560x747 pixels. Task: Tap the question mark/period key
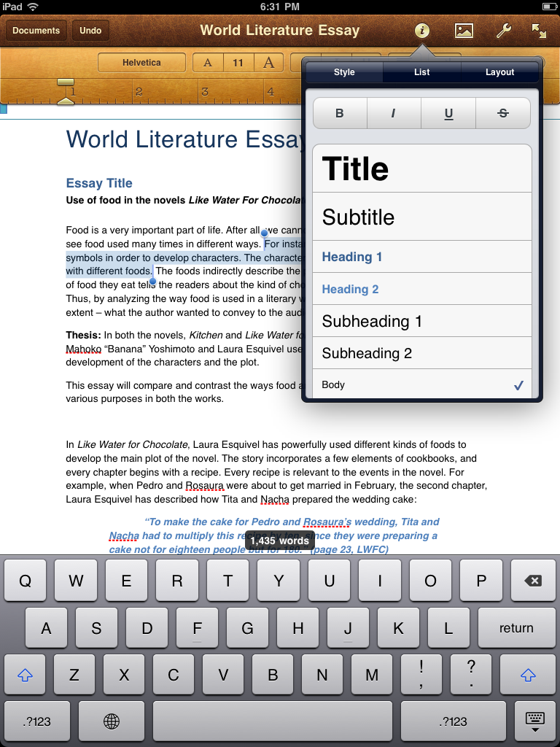tap(472, 675)
